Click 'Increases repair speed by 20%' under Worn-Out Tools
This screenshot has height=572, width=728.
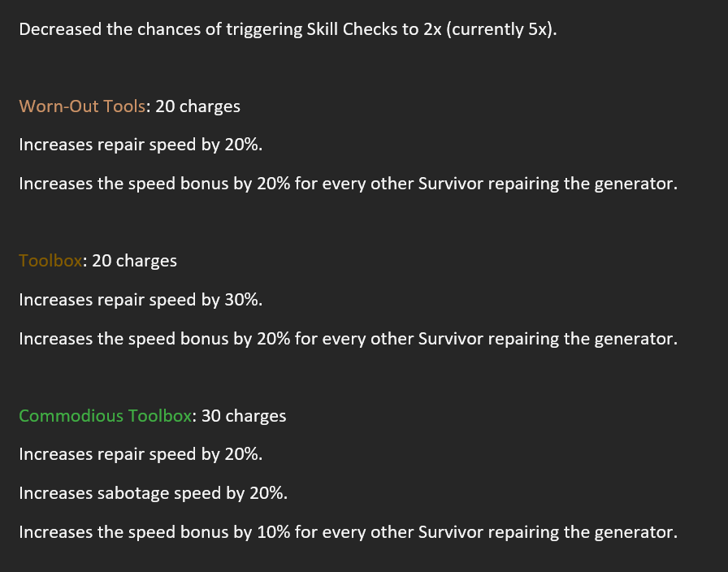point(141,145)
